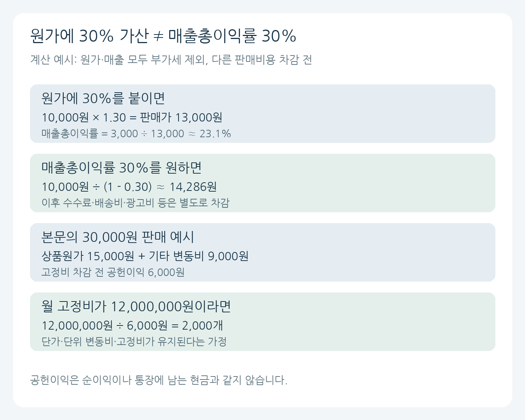The image size is (525, 420).
Task: Select the '월 고정비가 12,000,000원이라면' heading
Action: [x=136, y=306]
